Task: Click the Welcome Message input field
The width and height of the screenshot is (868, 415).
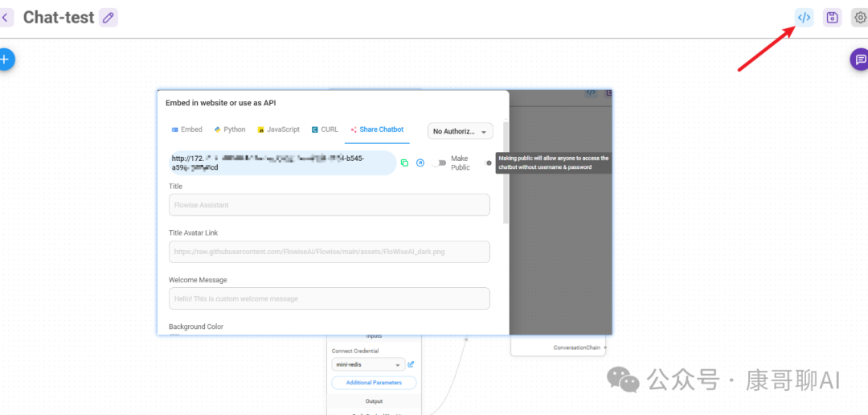Action: click(x=330, y=298)
